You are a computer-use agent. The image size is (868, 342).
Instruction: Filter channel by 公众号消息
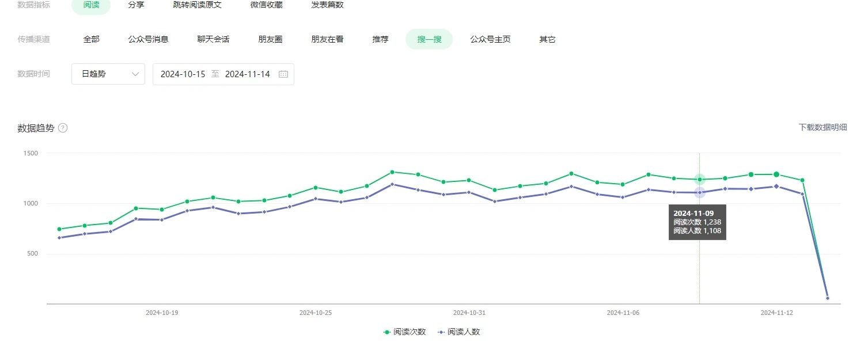[148, 39]
